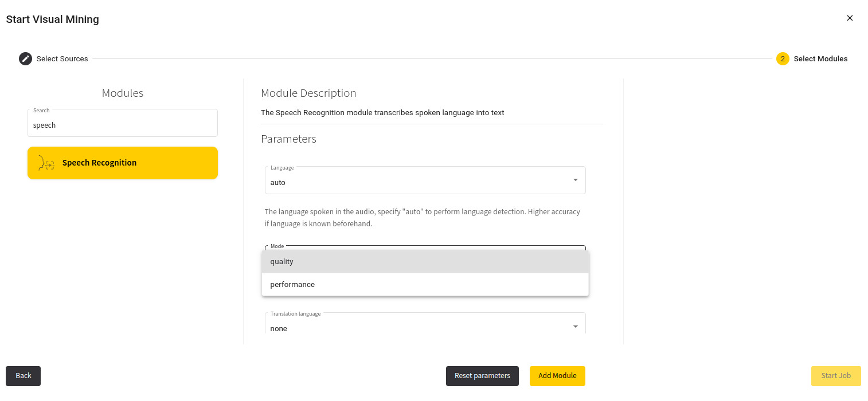Click the Reset parameters button
The height and width of the screenshot is (401, 868).
482,376
